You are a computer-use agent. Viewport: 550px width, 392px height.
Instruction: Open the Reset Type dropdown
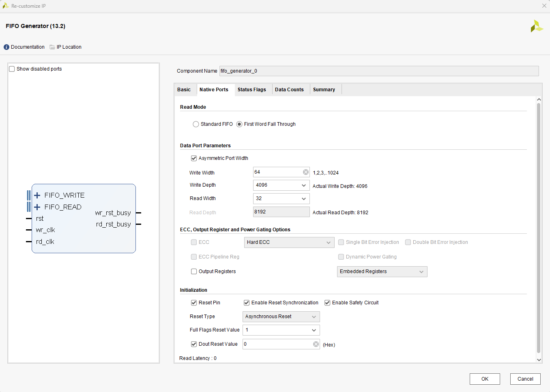(281, 317)
